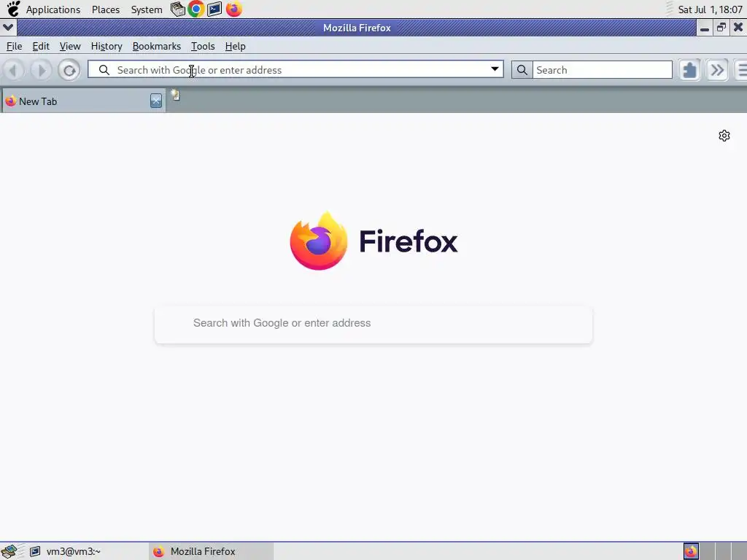The height and width of the screenshot is (560, 747).
Task: Open the Edit menu
Action: 41,46
